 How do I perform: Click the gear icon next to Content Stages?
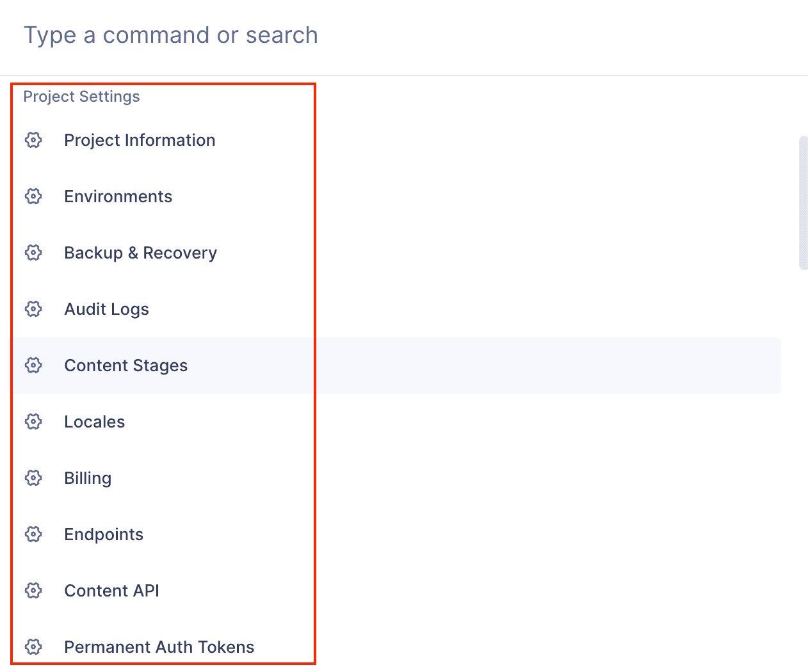click(x=33, y=365)
